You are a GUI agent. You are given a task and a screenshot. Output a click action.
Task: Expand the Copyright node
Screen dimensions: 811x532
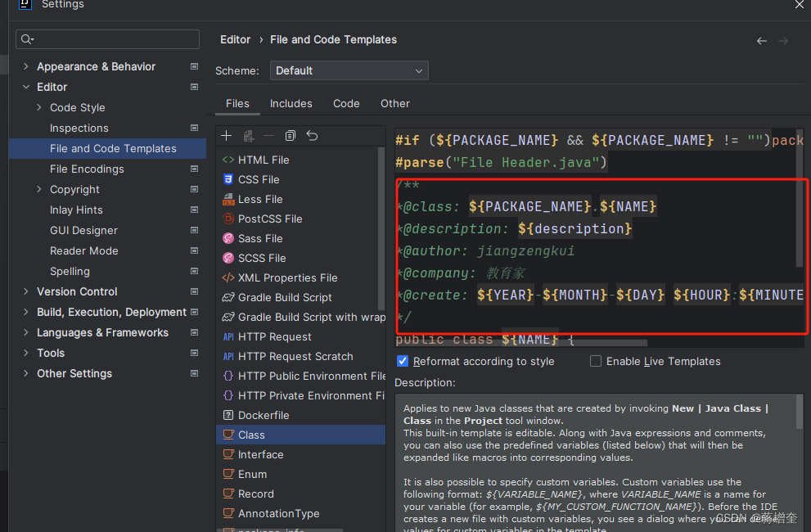pos(38,189)
